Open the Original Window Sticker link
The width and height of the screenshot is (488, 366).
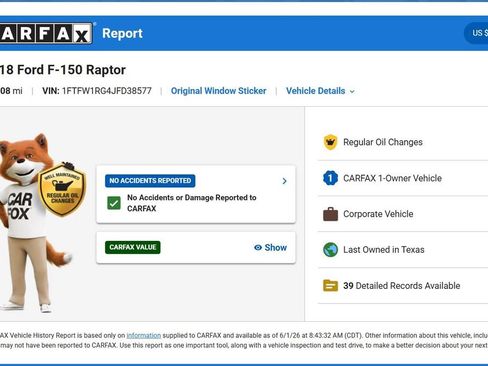(x=218, y=91)
